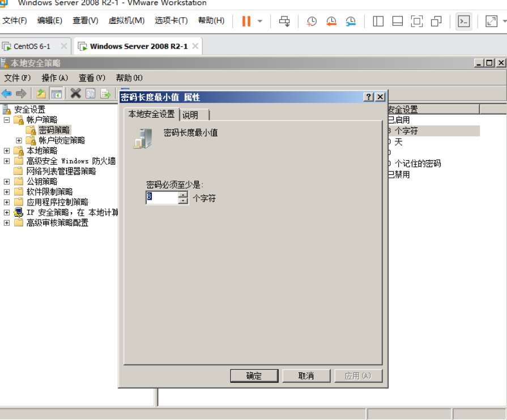
Task: Open VMware 文件(F) menu
Action: click(15, 21)
